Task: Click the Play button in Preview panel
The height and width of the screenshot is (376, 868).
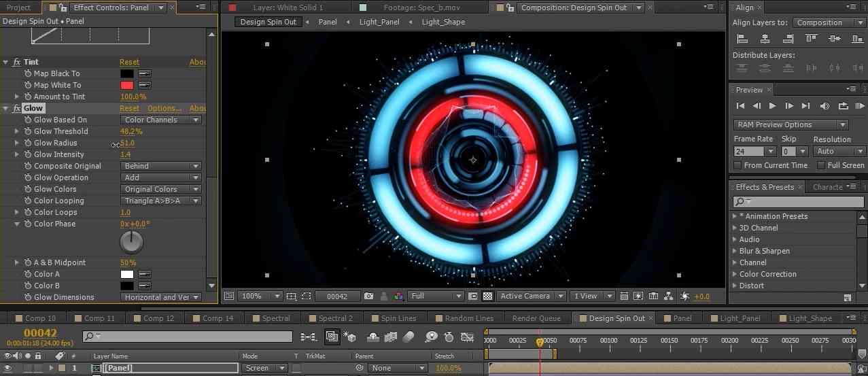Action: (772, 106)
